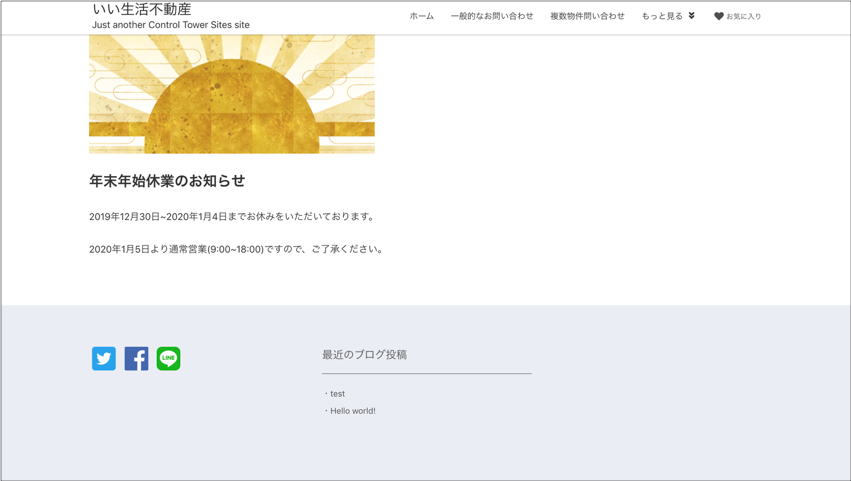
Task: Open the お気に入り favorites label
Action: pyautogui.click(x=743, y=17)
